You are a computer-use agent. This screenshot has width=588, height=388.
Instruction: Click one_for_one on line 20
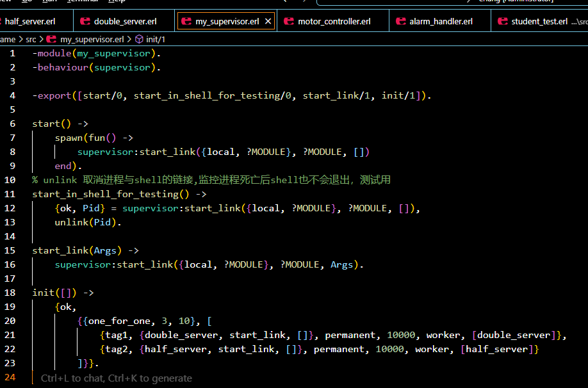pos(119,321)
